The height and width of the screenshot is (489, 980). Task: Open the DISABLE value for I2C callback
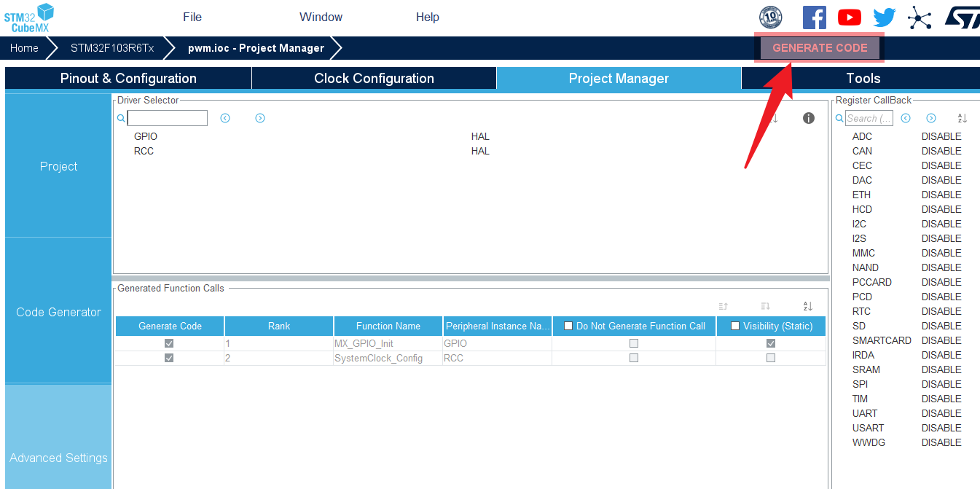(941, 224)
